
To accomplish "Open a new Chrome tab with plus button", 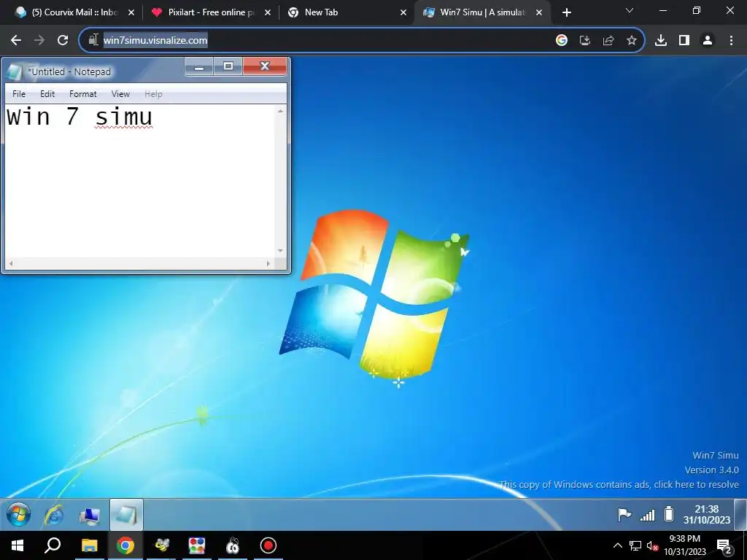I will point(566,13).
